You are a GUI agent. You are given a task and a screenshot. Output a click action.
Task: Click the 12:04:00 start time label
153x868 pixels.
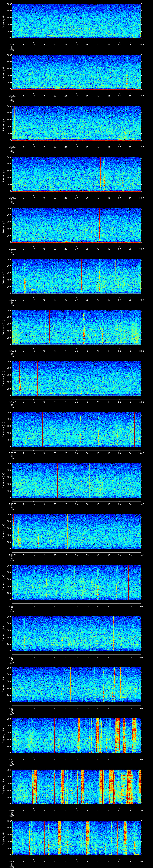click(12, 198)
